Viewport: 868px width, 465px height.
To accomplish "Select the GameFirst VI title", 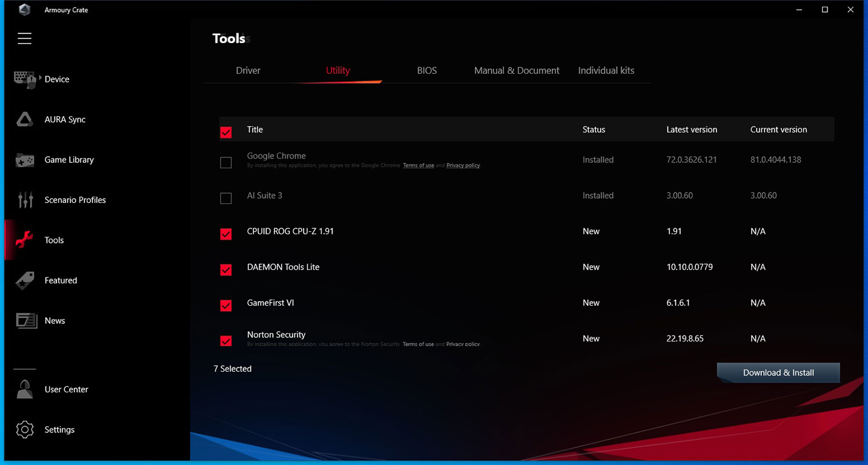I will click(x=271, y=303).
